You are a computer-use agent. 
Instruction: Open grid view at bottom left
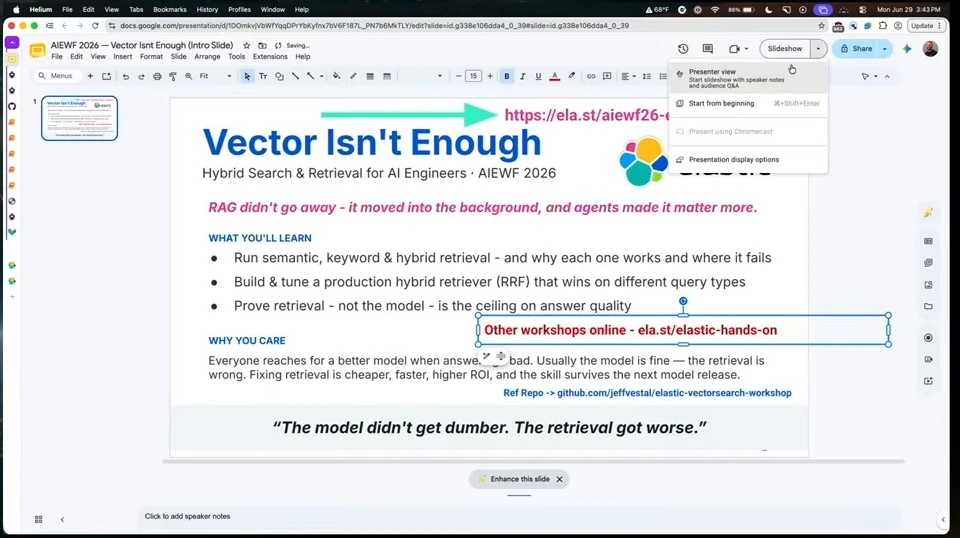[39, 519]
